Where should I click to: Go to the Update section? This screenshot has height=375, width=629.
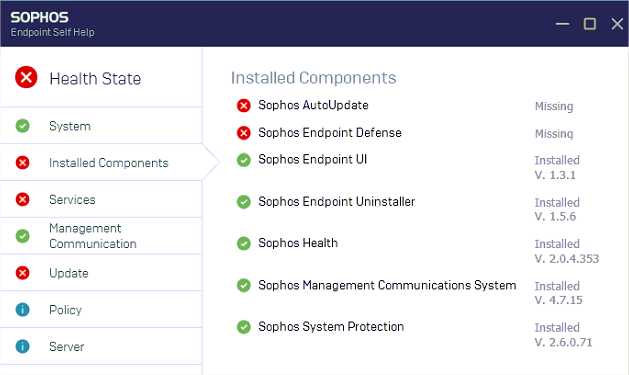click(101, 273)
